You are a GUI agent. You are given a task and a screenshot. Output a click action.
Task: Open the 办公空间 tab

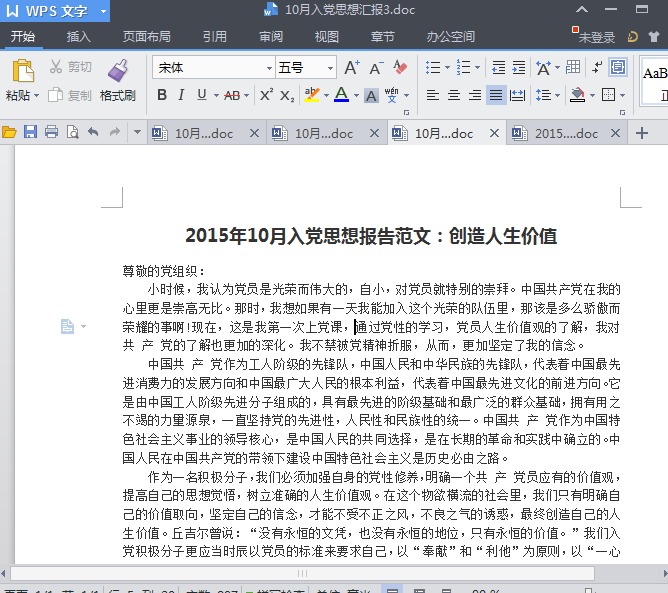click(x=451, y=37)
